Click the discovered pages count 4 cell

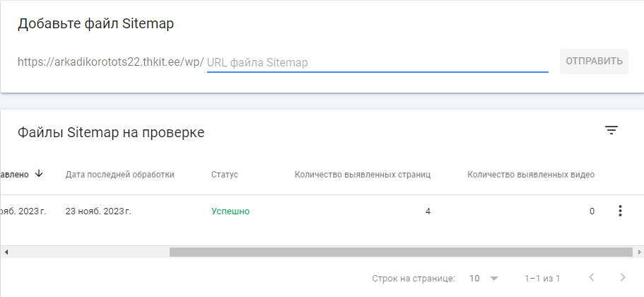point(428,211)
